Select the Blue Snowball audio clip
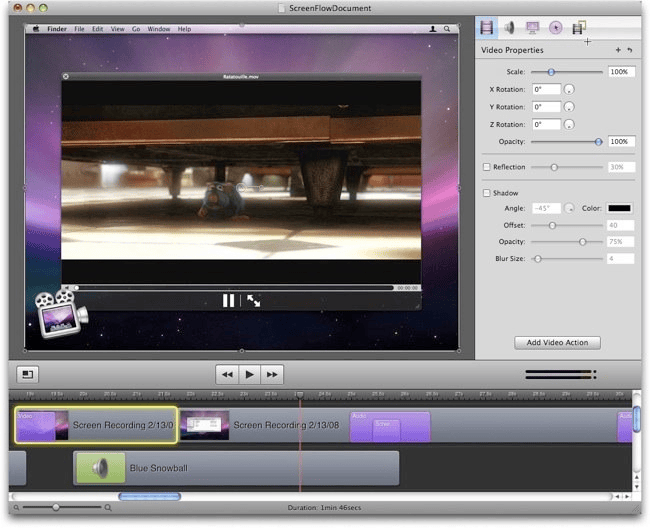Viewport: 650px width, 528px height. [x=236, y=468]
